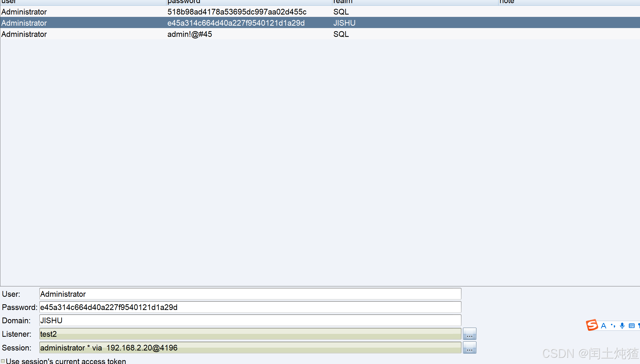
Task: Click the Domain field containing JISHU
Action: click(x=250, y=320)
